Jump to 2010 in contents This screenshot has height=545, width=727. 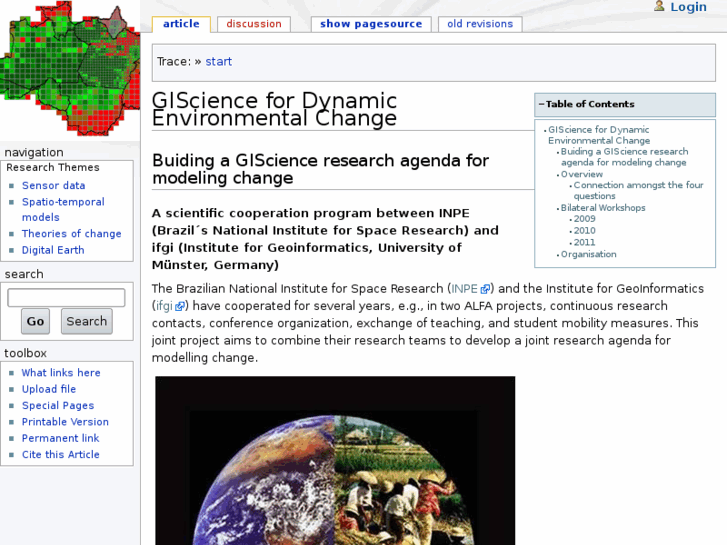tap(585, 231)
